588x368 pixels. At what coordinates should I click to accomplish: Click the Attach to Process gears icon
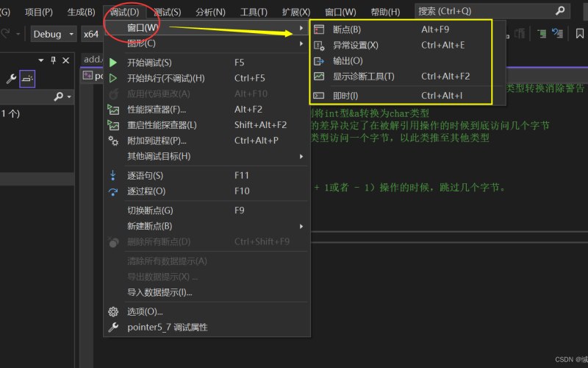(113, 141)
